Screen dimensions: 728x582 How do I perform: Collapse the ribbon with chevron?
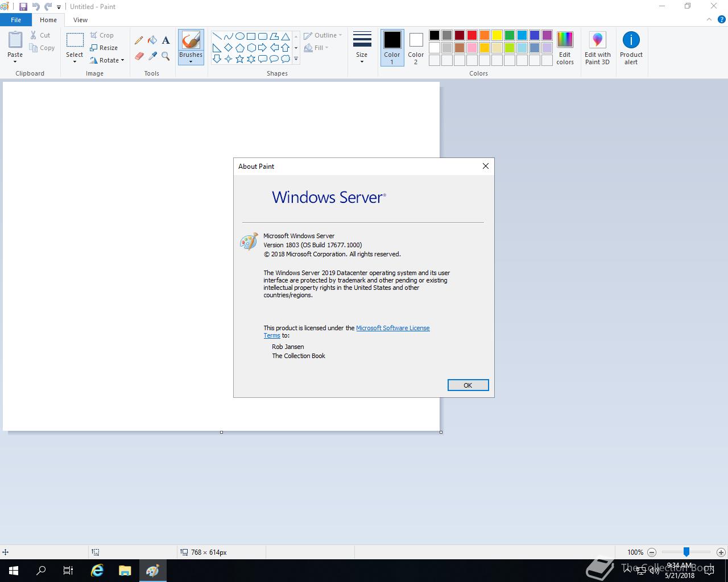(709, 20)
